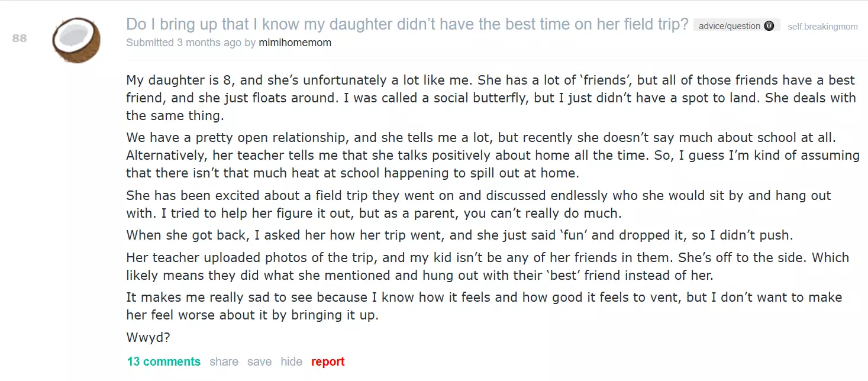Image resolution: width=868 pixels, height=381 pixels.
Task: Open the post title about daughter's field trip
Action: (407, 24)
